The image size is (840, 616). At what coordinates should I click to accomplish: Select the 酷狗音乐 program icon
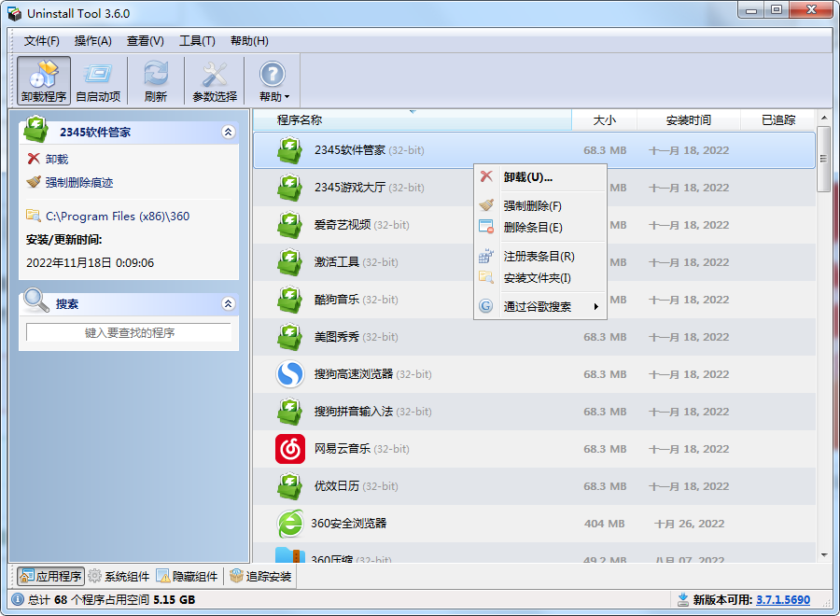[290, 300]
